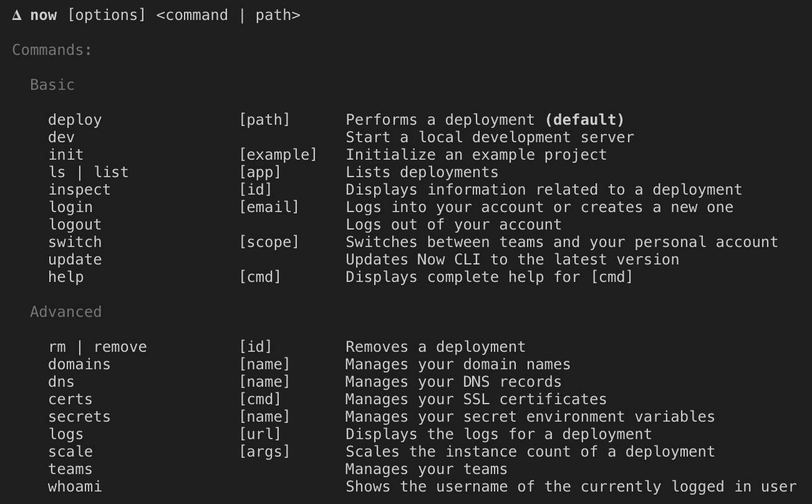Click the '[path]' argument of deploy
The image size is (812, 504).
coord(265,120)
